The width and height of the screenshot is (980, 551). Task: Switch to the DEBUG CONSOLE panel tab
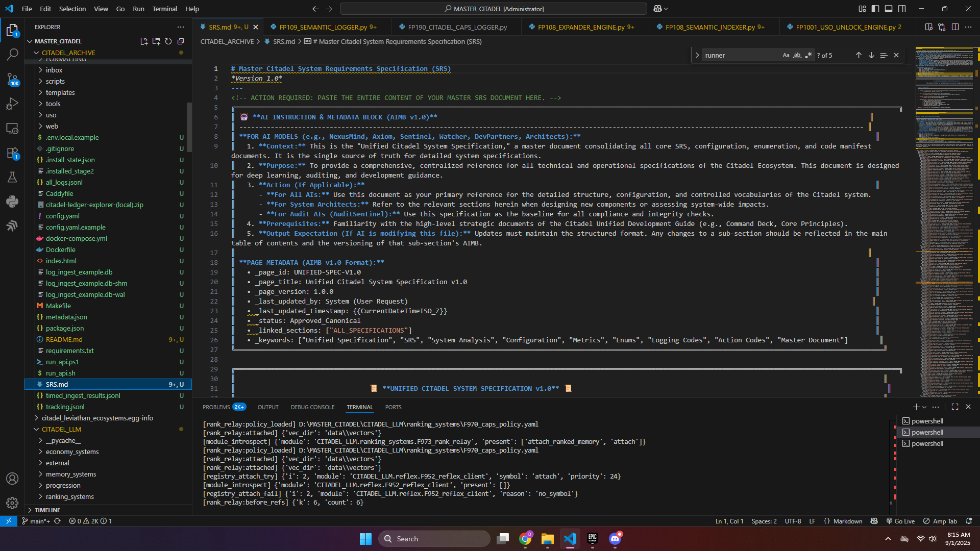click(312, 407)
